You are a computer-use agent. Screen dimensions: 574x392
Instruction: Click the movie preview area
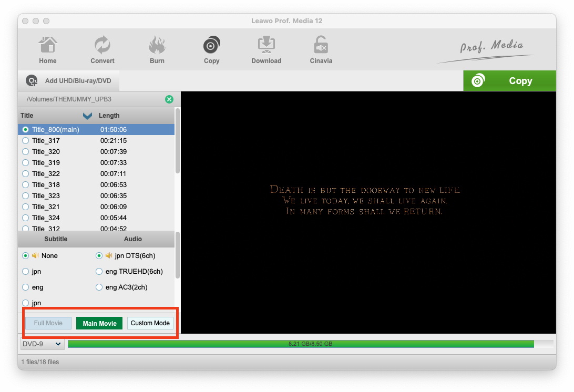coord(368,212)
